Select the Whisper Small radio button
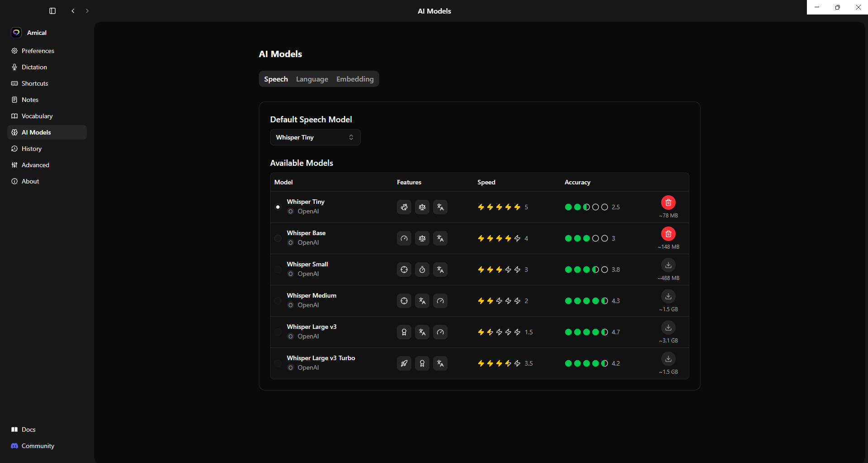This screenshot has width=868, height=463. [278, 270]
